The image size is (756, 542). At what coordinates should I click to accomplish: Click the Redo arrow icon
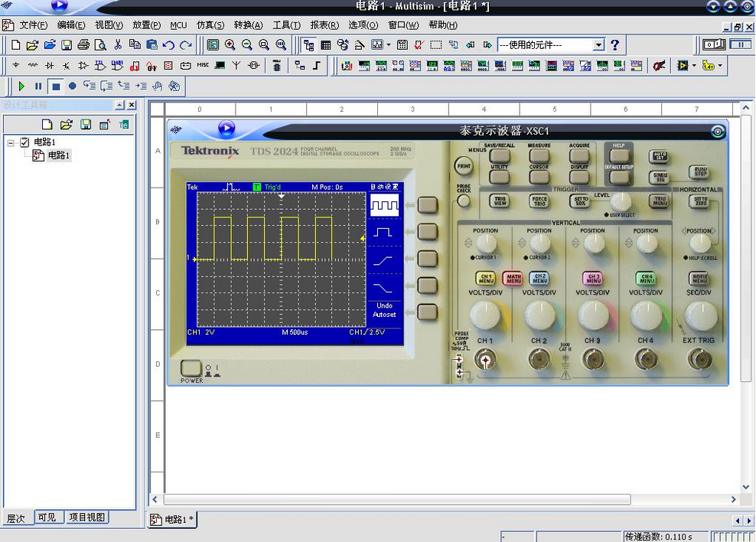(186, 45)
